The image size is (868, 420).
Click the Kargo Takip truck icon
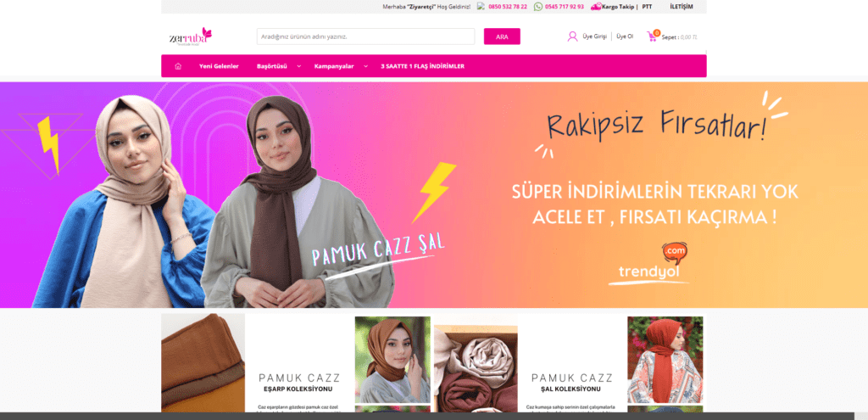(x=596, y=7)
